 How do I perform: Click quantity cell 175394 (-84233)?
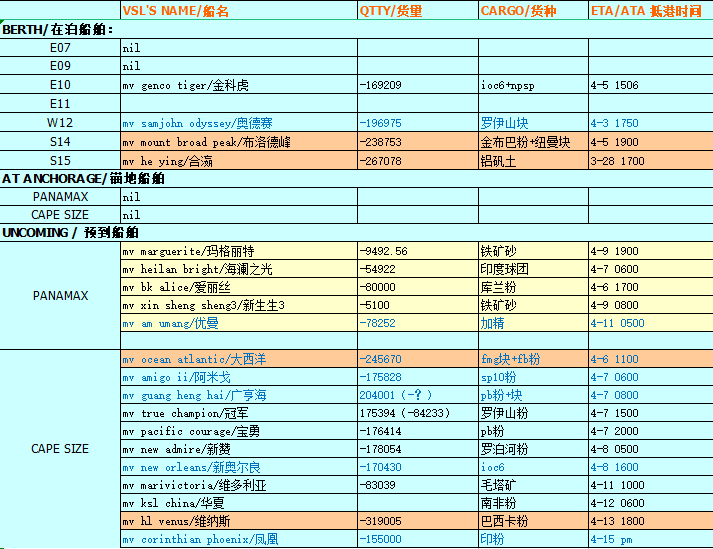pyautogui.click(x=418, y=413)
